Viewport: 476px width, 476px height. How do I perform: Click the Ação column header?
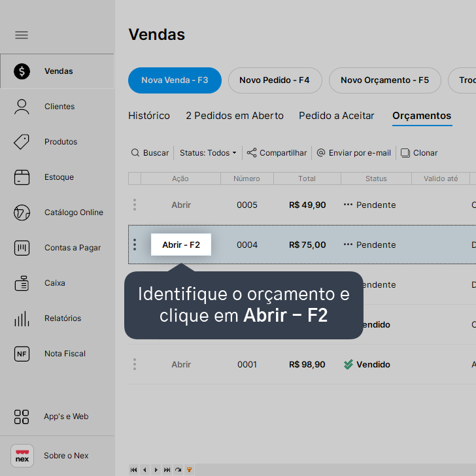pos(180,178)
